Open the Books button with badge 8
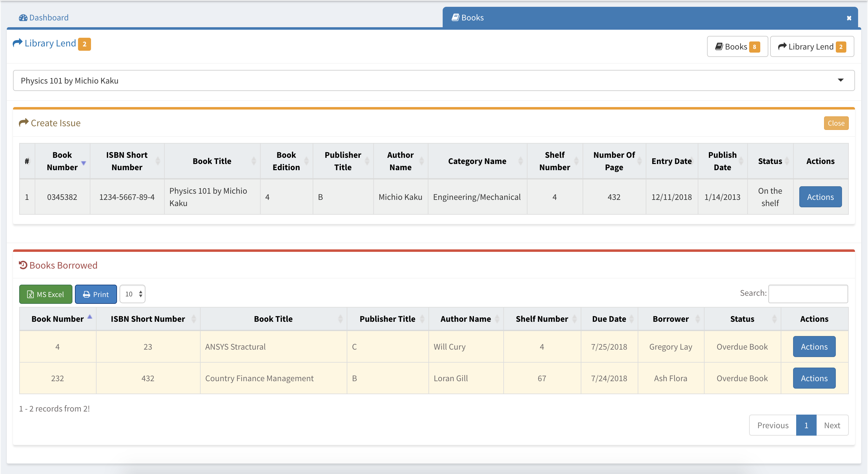Screen dimensions: 868x474 tap(737, 46)
